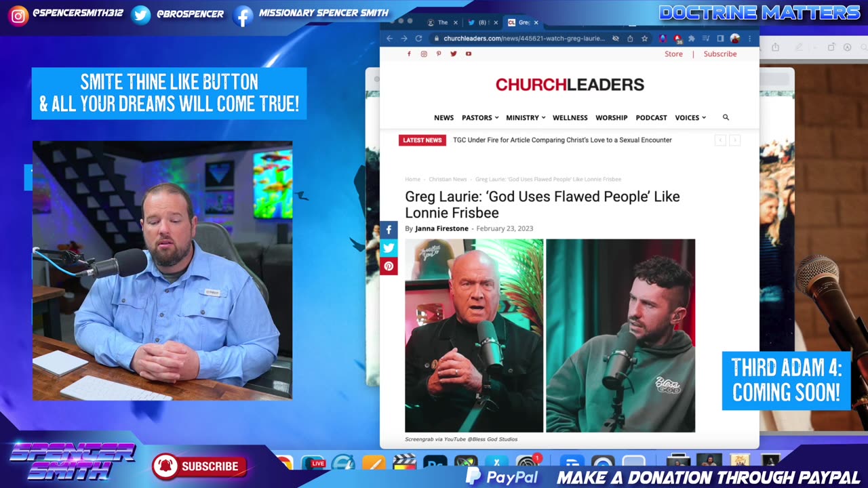The image size is (868, 488).
Task: Toggle the browser side panel icon
Action: point(720,39)
